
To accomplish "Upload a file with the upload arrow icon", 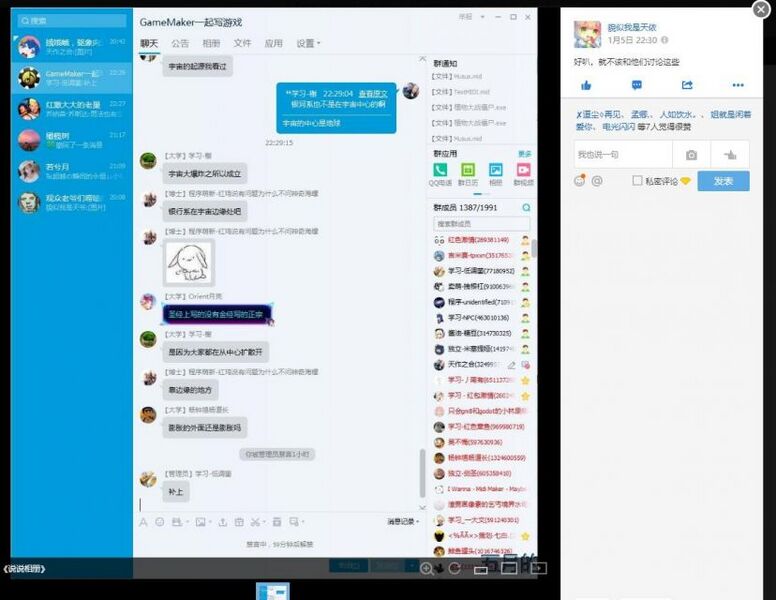I will pyautogui.click(x=223, y=522).
